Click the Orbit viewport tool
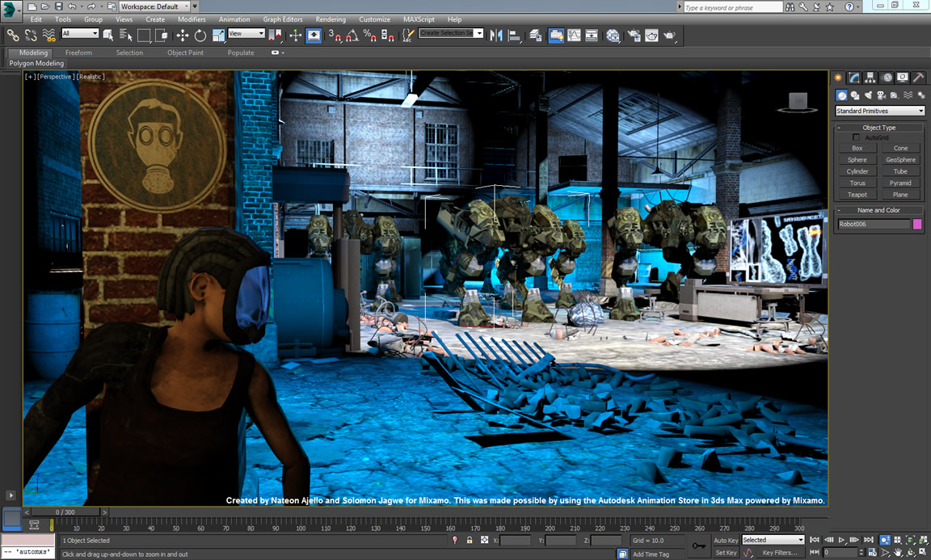Image resolution: width=931 pixels, height=560 pixels. click(911, 552)
